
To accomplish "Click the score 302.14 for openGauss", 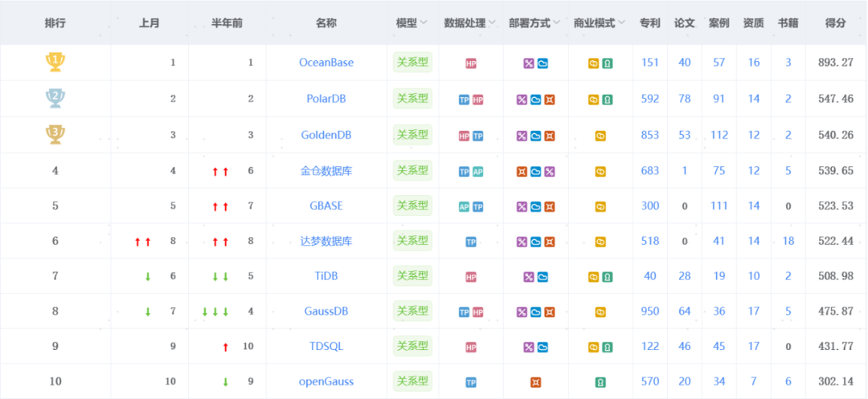I will click(835, 381).
